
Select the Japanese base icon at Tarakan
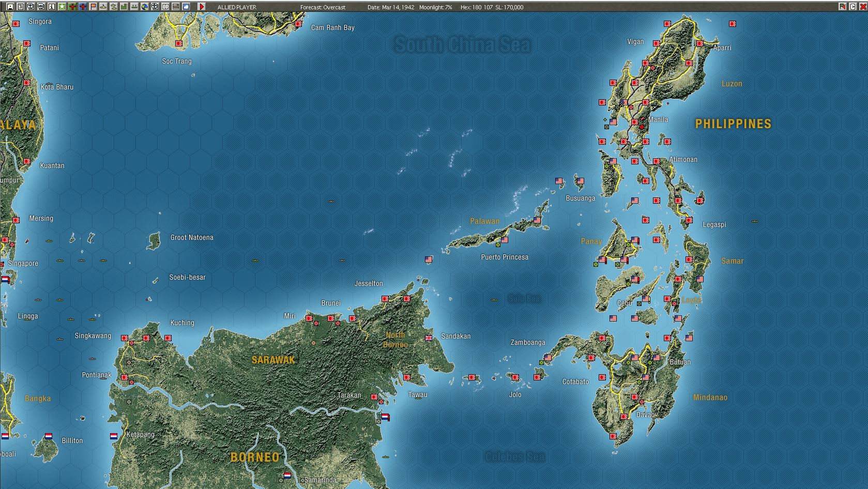click(374, 397)
